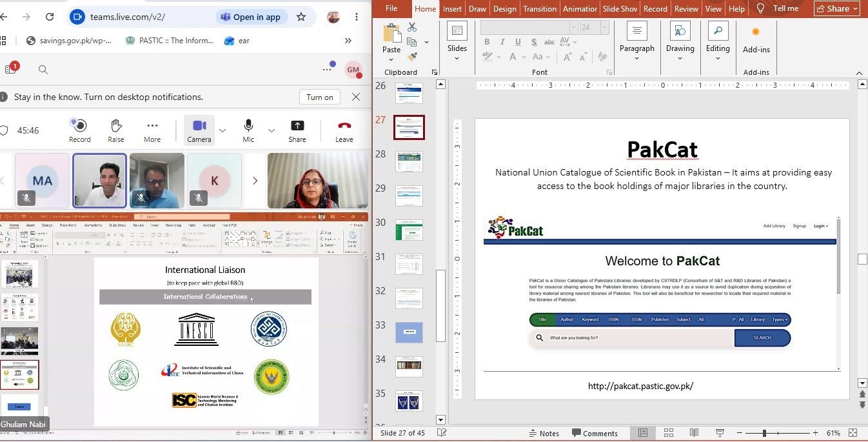Open the Teams search icon

pos(43,70)
